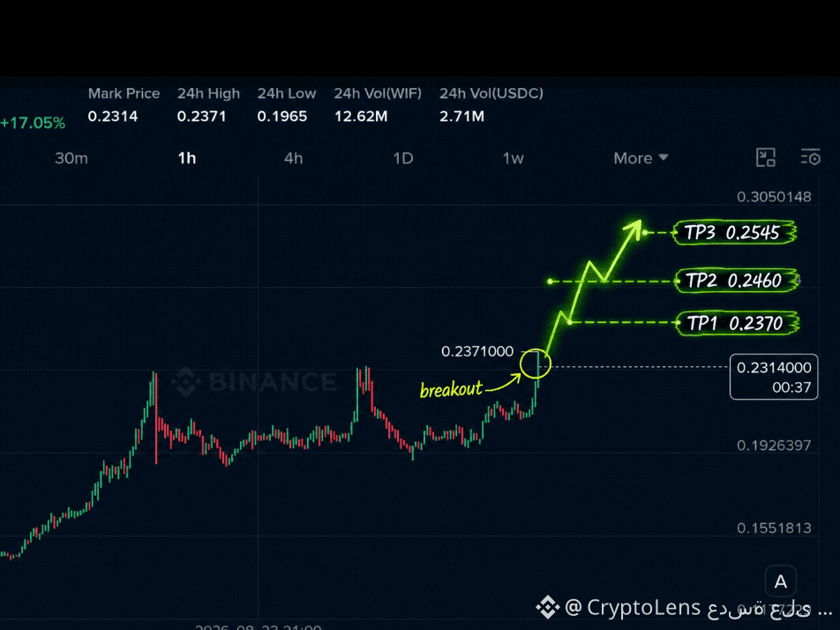
Task: Select the 1h timeframe
Action: 187,159
